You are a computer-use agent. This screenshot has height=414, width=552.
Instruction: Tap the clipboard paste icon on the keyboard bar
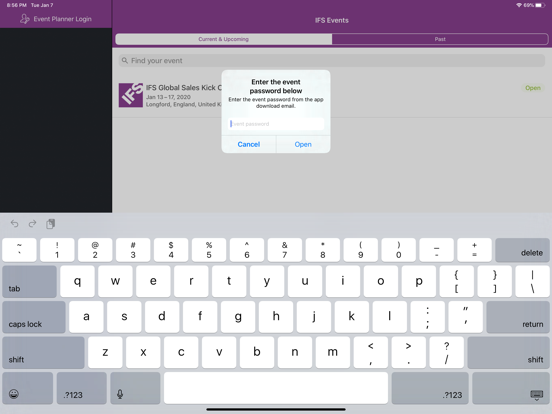tap(50, 224)
